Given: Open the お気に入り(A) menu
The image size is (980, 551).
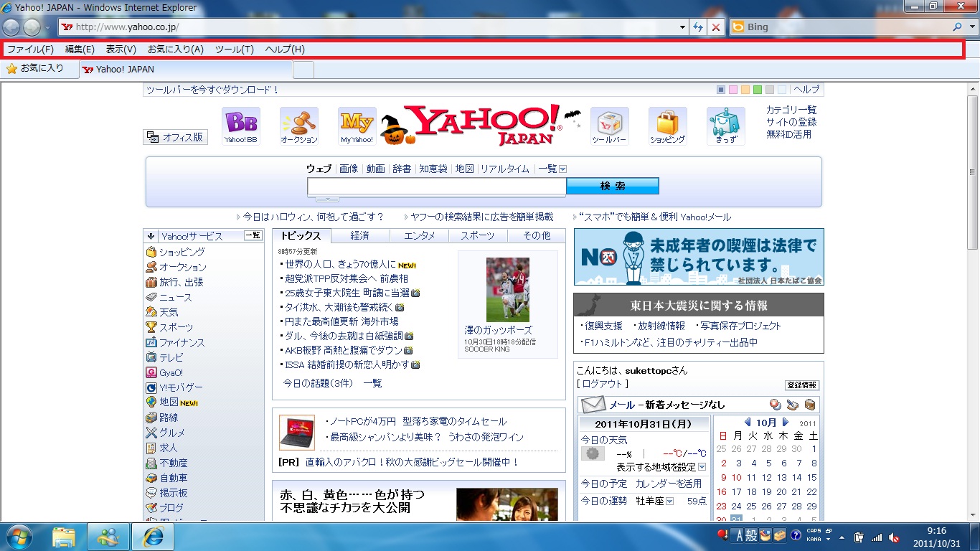Looking at the screenshot, I should tap(176, 50).
